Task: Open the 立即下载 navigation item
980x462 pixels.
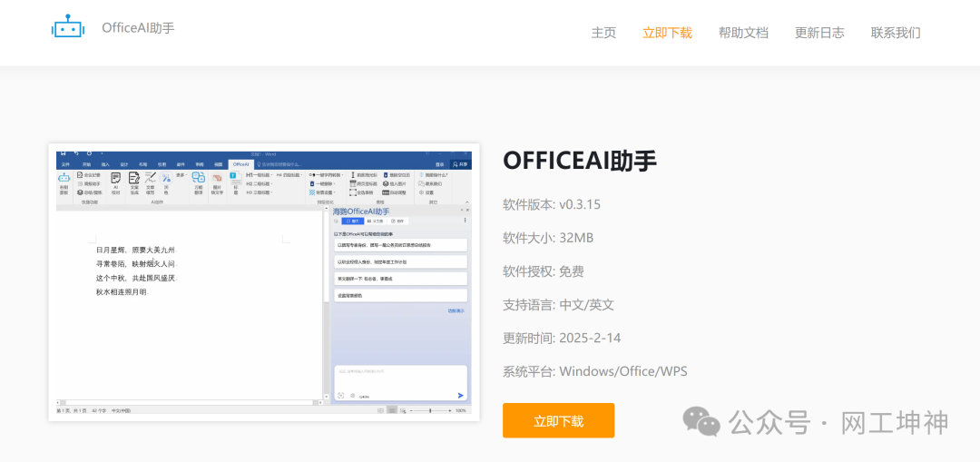Action: tap(667, 34)
